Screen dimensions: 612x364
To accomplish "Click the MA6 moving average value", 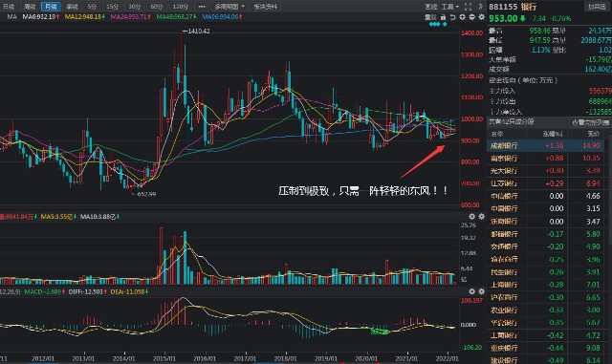I will point(40,17).
